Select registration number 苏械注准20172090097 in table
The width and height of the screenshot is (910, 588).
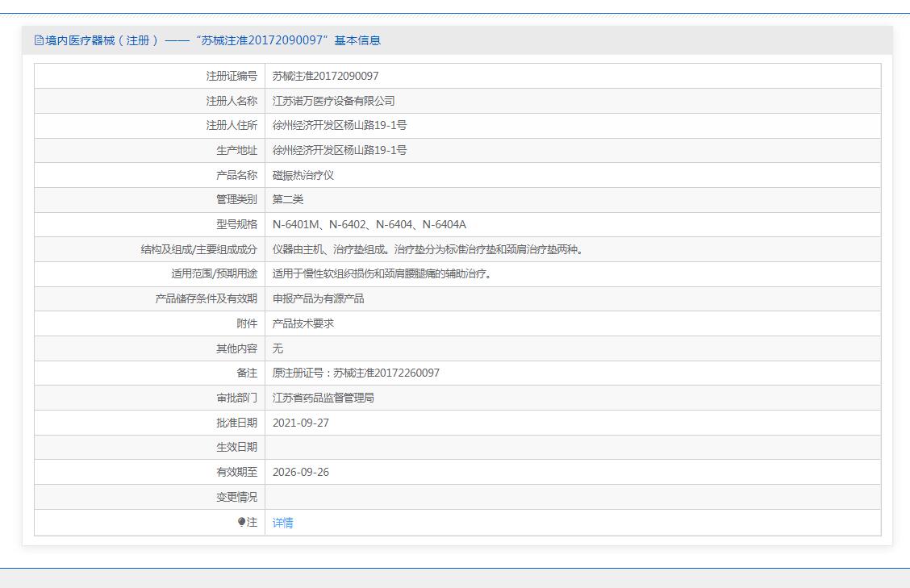click(x=325, y=76)
